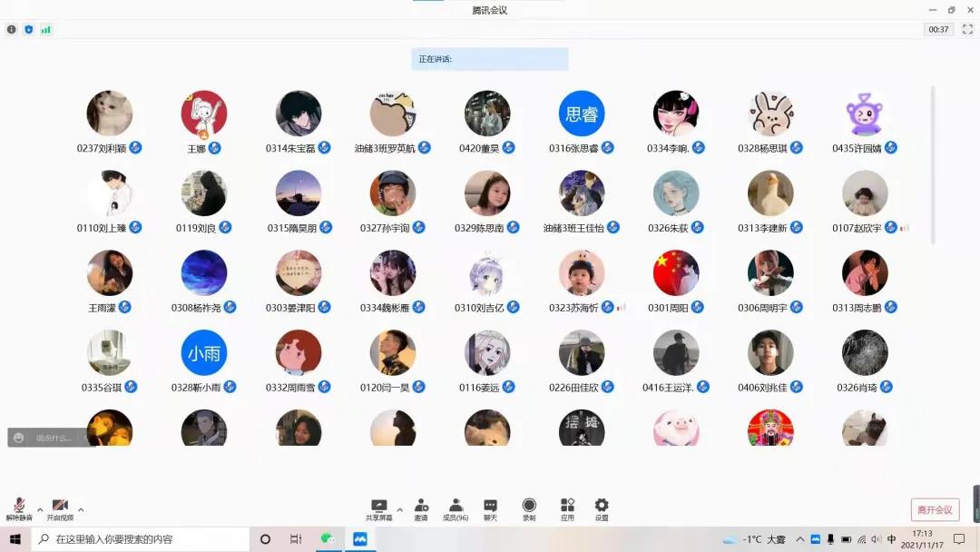The image size is (980, 552).
Task: Open meeting Settings (设置)
Action: pos(602,508)
